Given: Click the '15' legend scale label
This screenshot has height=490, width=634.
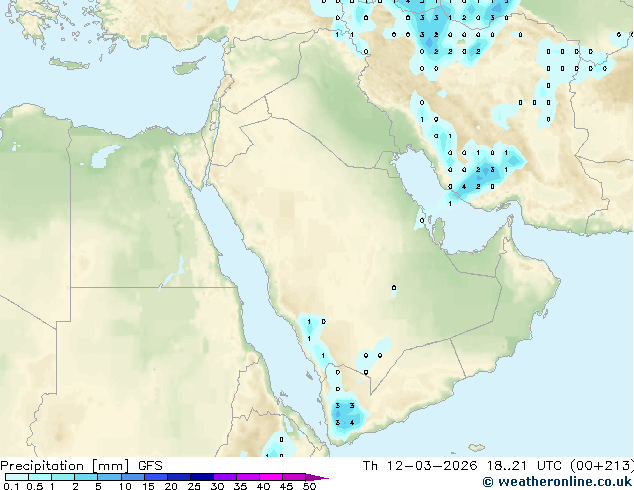Looking at the screenshot, I should tap(148, 486).
